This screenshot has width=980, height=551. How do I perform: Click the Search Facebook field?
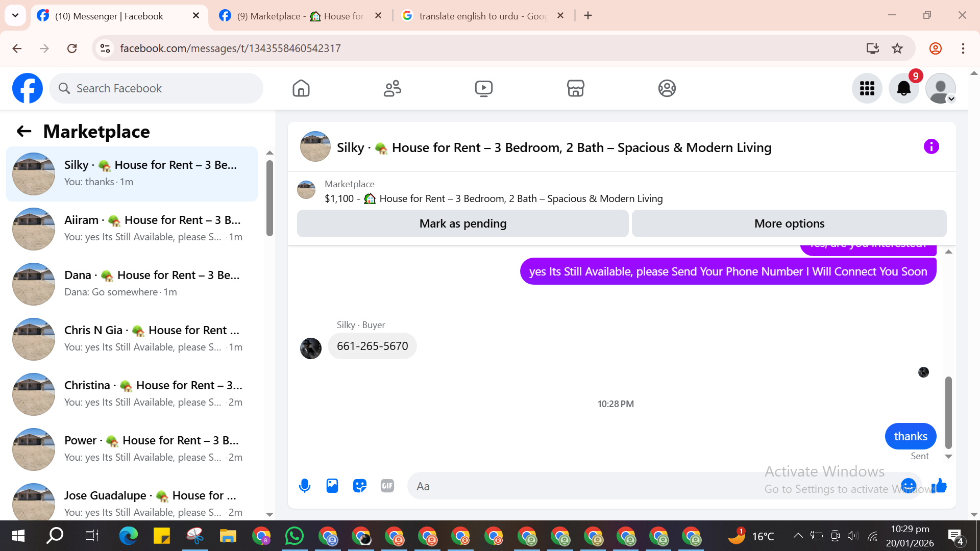click(x=156, y=88)
